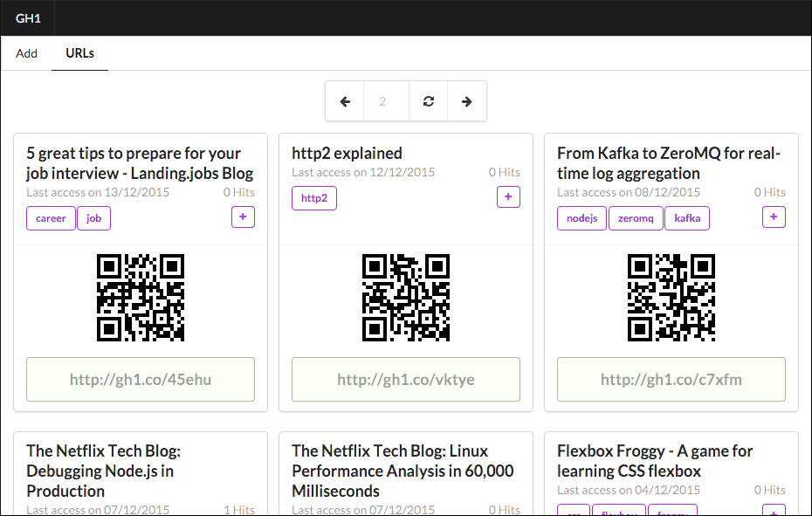Open the GH1 brand link

28,18
